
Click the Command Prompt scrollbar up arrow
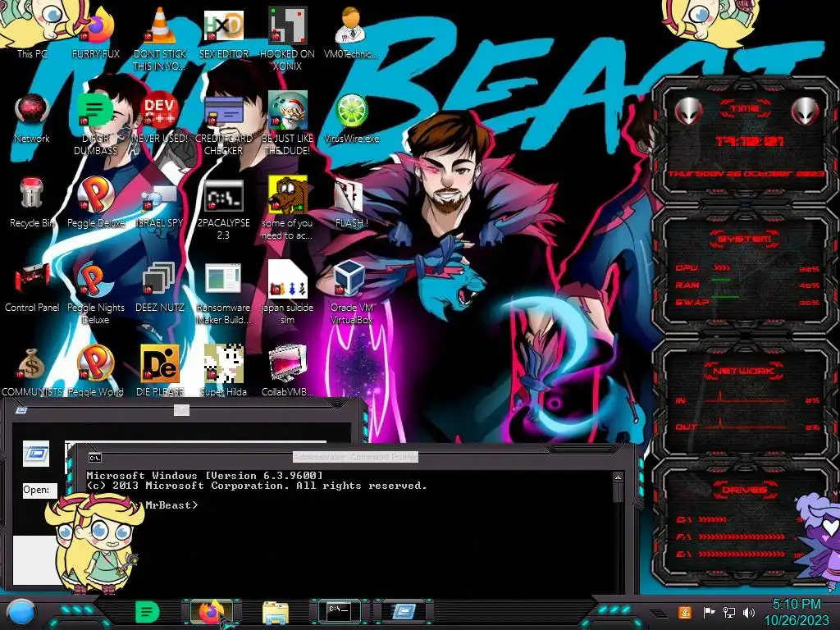coord(618,477)
